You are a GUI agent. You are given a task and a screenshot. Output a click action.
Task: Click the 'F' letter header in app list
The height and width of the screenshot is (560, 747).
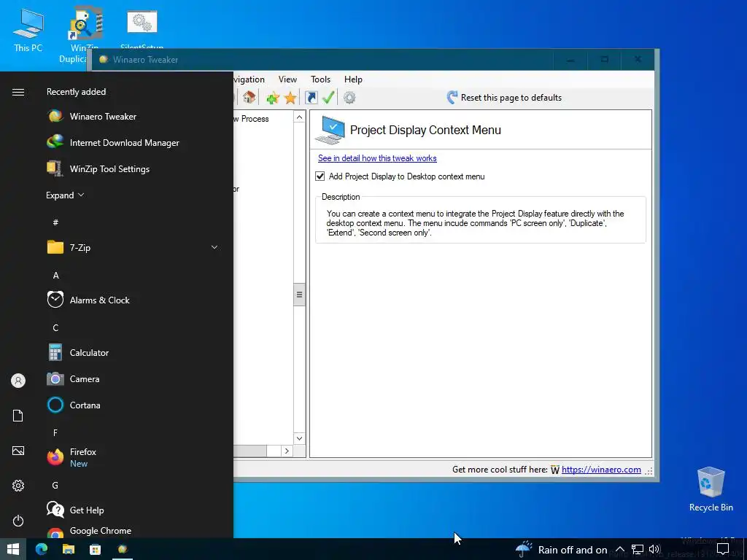[55, 432]
